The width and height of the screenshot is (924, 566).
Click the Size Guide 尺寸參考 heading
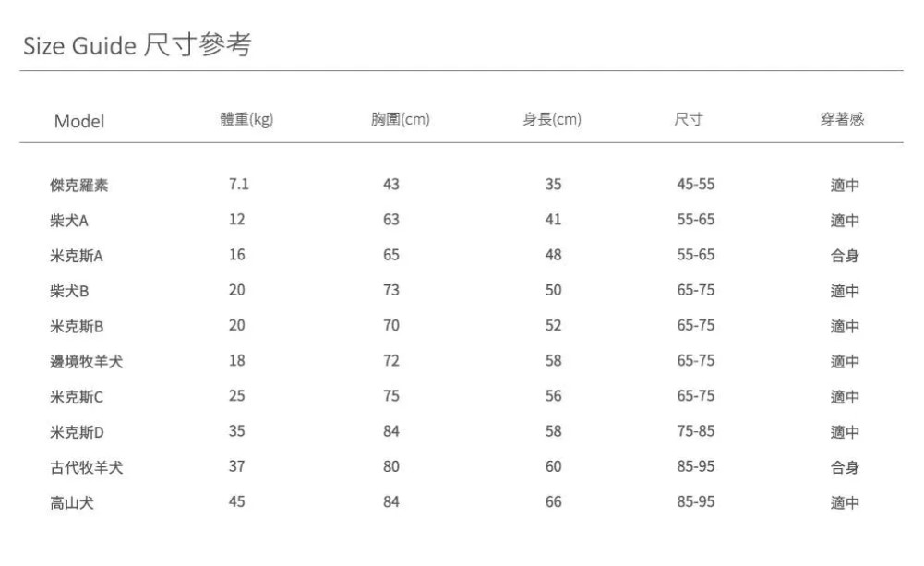click(137, 44)
